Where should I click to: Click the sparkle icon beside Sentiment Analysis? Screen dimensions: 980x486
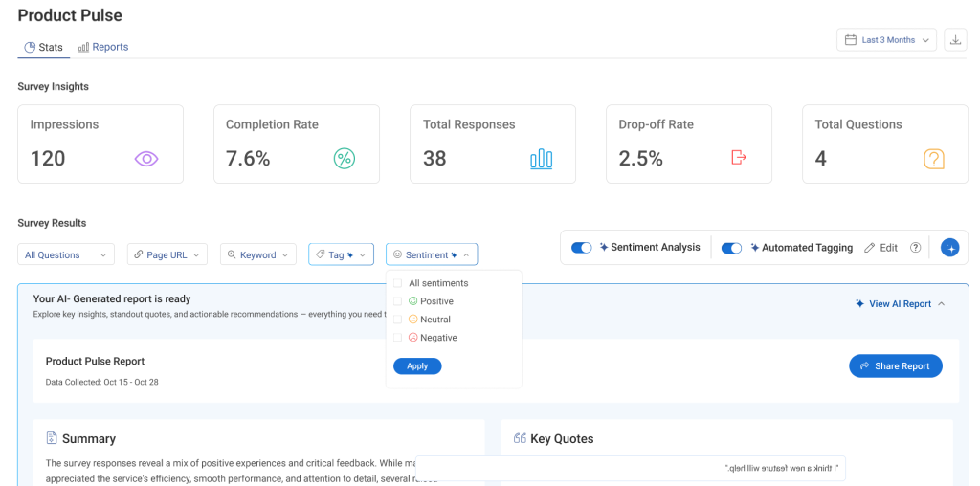click(x=604, y=248)
